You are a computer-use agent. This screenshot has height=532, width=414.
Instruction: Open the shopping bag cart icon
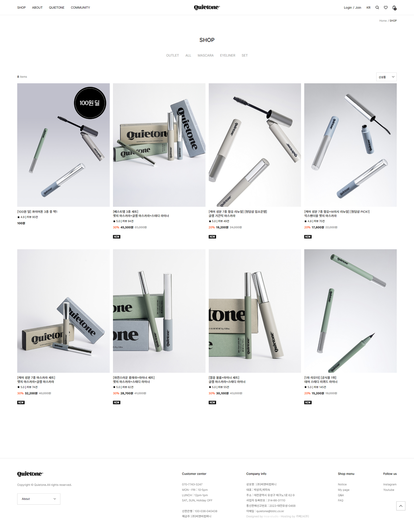394,8
